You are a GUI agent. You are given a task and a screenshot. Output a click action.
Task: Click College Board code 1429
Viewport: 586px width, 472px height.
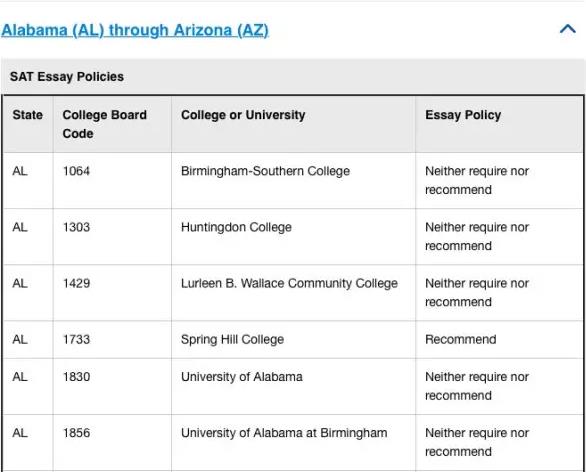pyautogui.click(x=76, y=283)
